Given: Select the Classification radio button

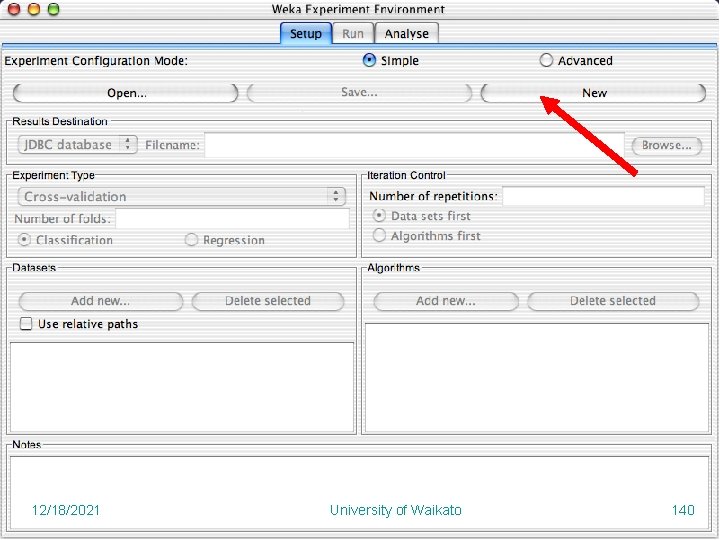Looking at the screenshot, I should coord(24,240).
